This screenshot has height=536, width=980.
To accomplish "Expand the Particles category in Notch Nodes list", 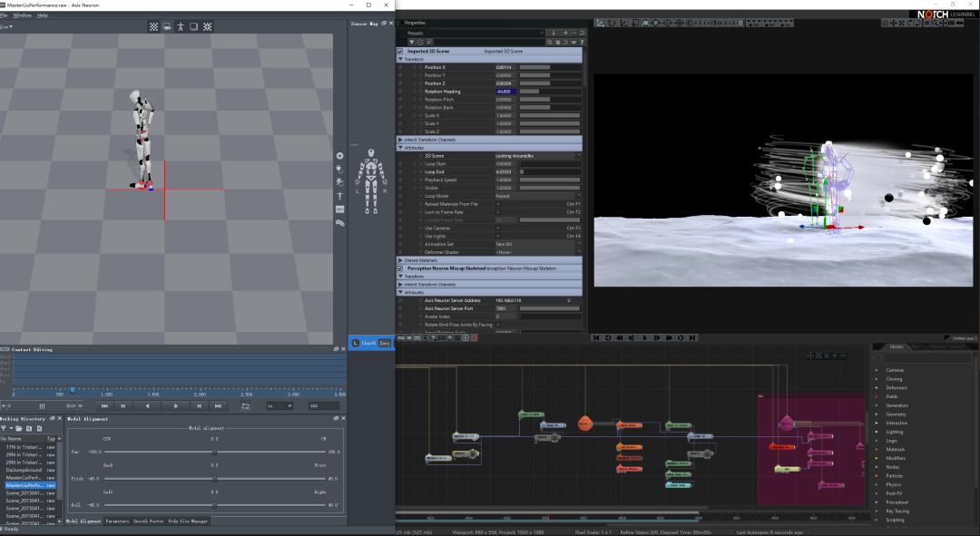I will point(877,476).
